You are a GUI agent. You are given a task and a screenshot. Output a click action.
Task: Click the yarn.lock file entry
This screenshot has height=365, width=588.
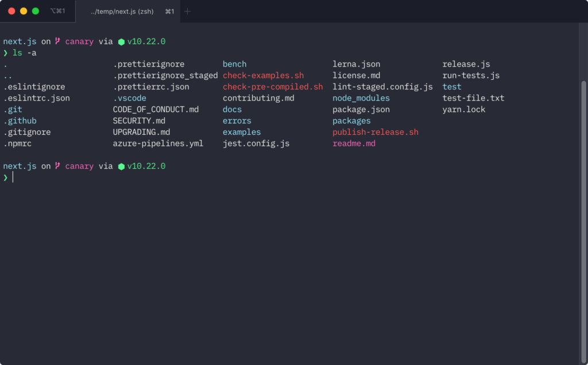[x=463, y=110]
